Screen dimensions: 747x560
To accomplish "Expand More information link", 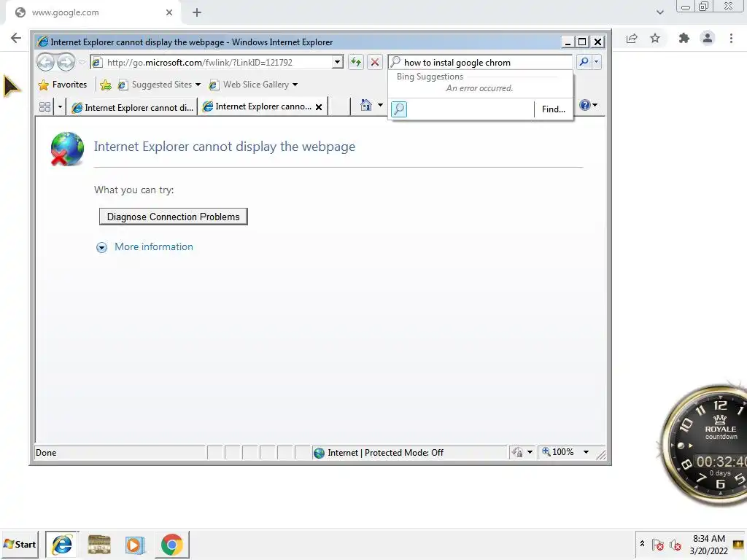I will tap(154, 246).
